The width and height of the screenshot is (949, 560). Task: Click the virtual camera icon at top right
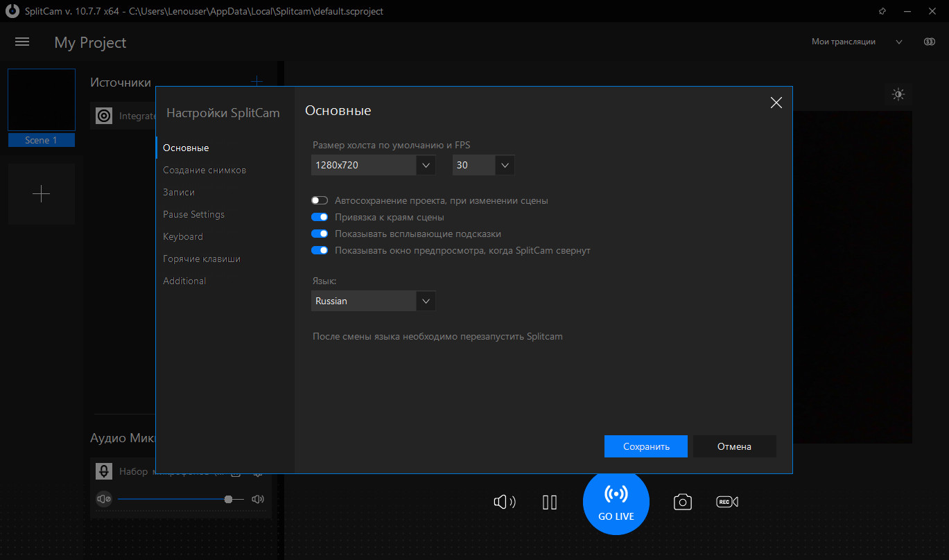pos(930,42)
